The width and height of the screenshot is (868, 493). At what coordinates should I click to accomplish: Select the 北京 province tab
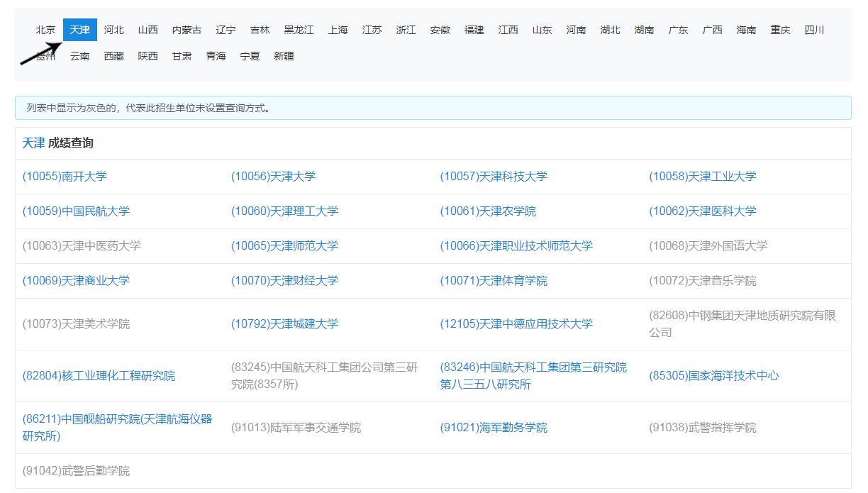point(45,30)
